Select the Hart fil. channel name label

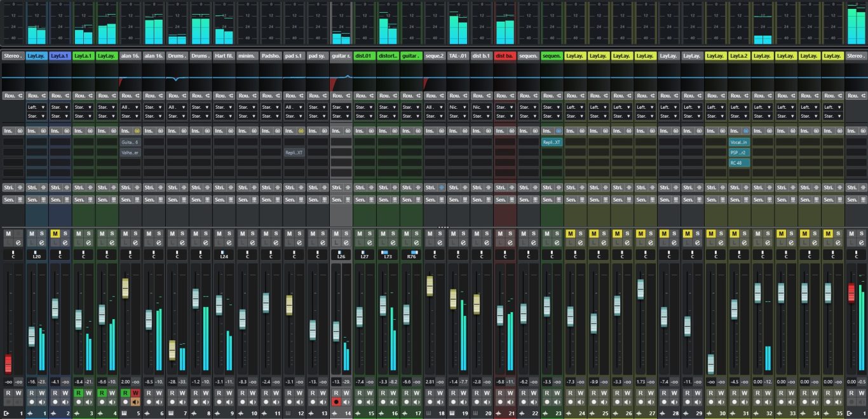[x=223, y=56]
